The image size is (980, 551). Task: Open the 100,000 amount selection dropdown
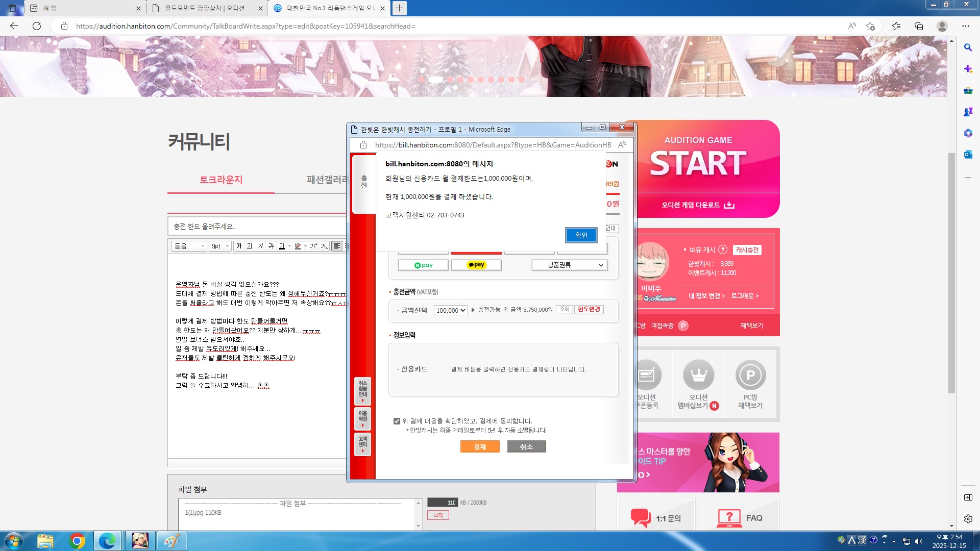tap(451, 310)
